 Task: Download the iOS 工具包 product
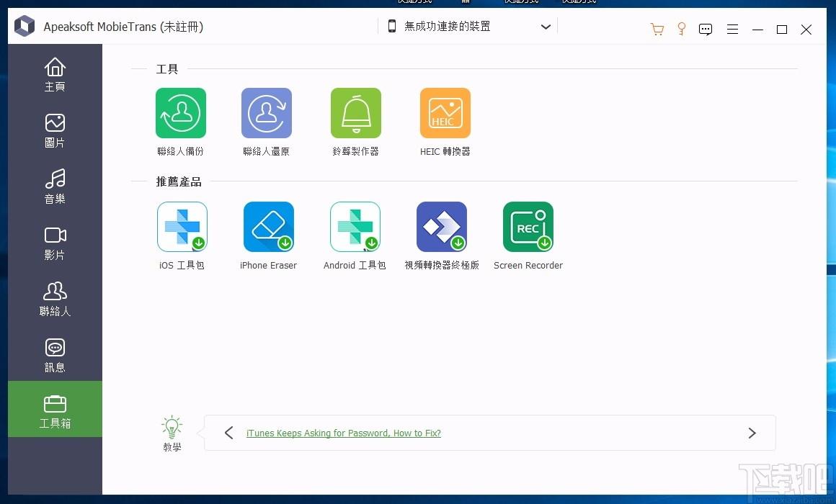pos(182,226)
